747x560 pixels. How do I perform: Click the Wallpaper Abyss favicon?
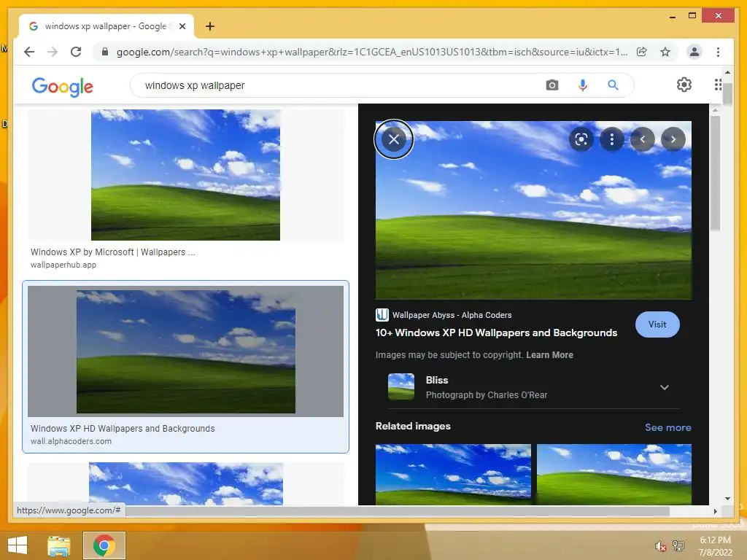click(x=382, y=315)
